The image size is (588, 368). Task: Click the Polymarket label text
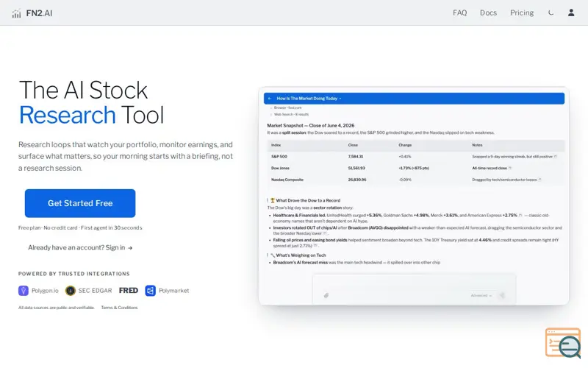click(x=173, y=291)
